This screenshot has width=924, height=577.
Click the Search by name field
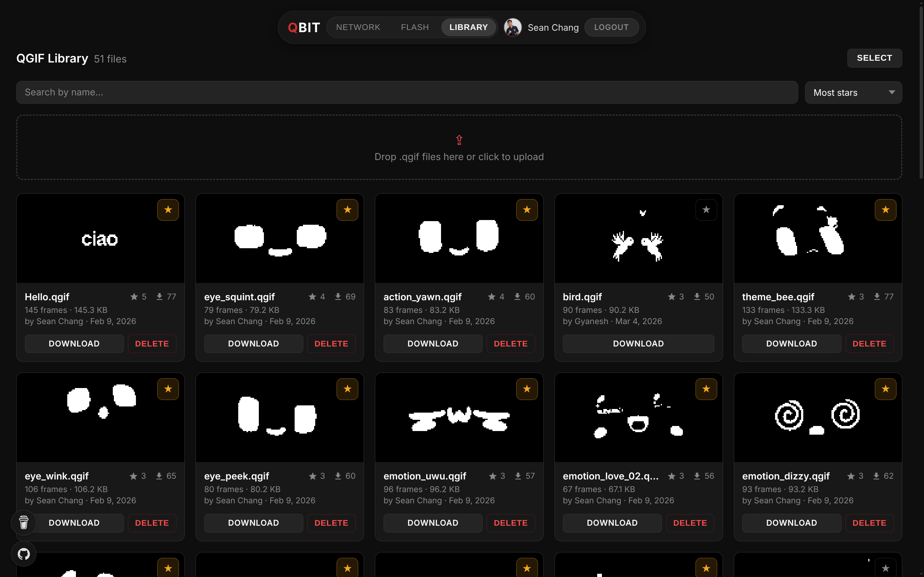407,92
